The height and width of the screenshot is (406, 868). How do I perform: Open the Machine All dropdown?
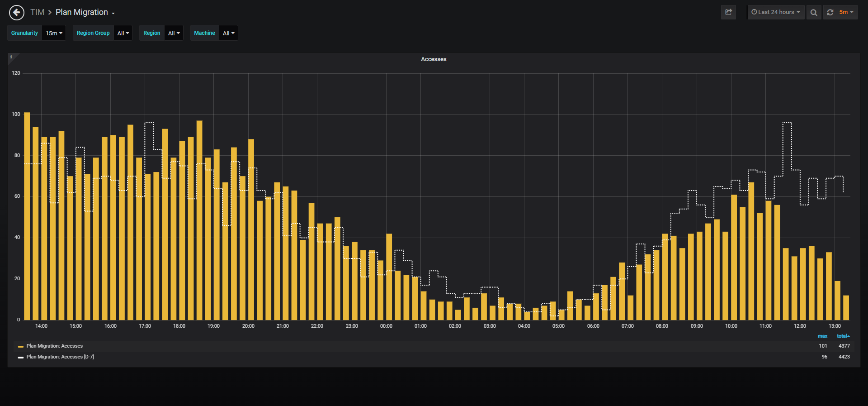pyautogui.click(x=228, y=33)
